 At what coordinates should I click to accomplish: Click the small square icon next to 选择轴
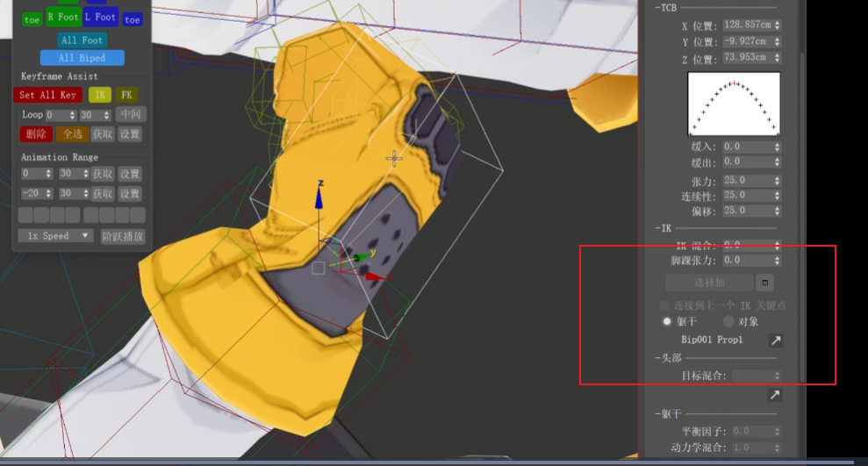coord(765,283)
